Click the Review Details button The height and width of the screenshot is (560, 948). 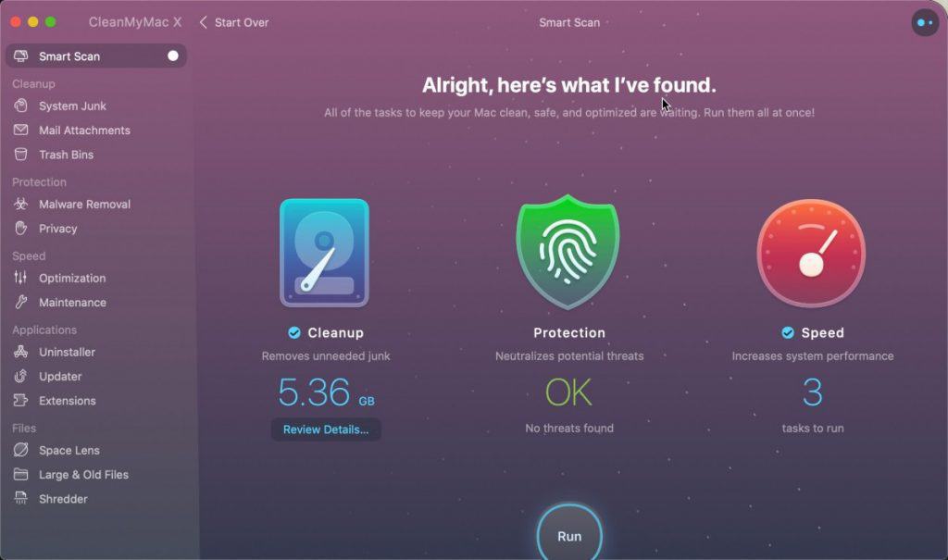tap(326, 429)
